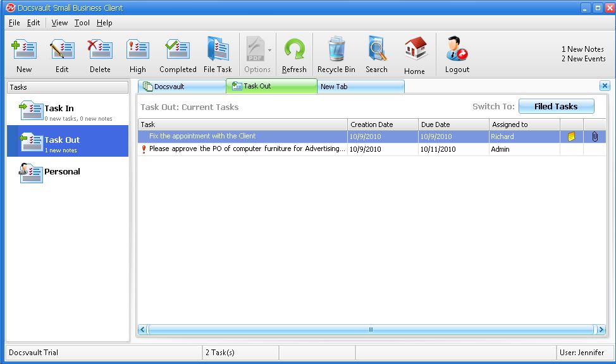Click the horizontal scrollbar in the task list
The width and height of the screenshot is (616, 364).
click(371, 329)
